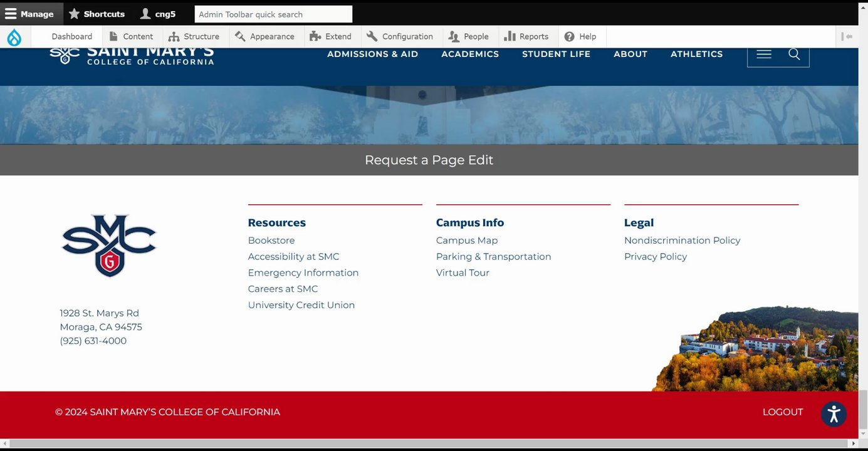Click the Campus Info footer heading

pos(469,223)
